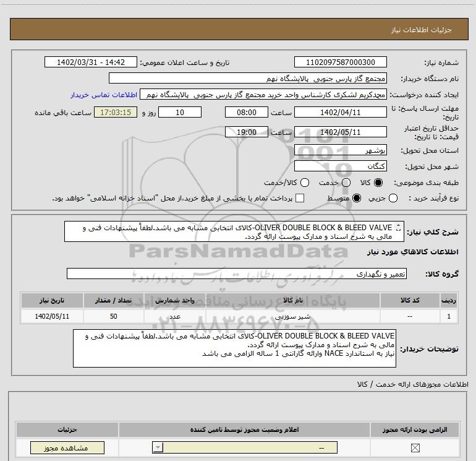The image size is (476, 461).
Task: Click the اطلاعات مجوزهای ارائه خدمت / کالا heading
Action: (x=412, y=384)
